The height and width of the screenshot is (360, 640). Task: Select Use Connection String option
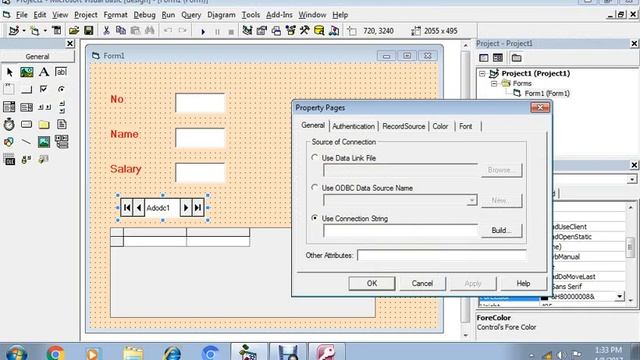coord(314,218)
